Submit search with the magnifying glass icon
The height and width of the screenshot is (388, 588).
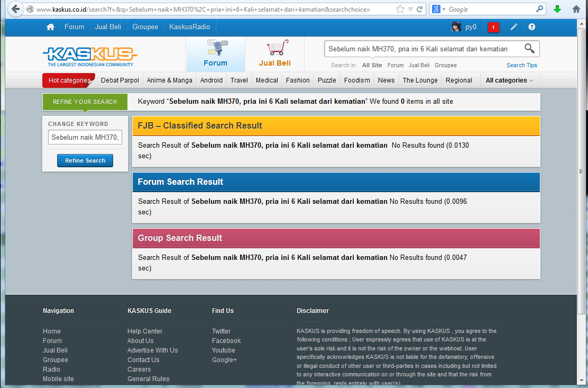pyautogui.click(x=529, y=48)
